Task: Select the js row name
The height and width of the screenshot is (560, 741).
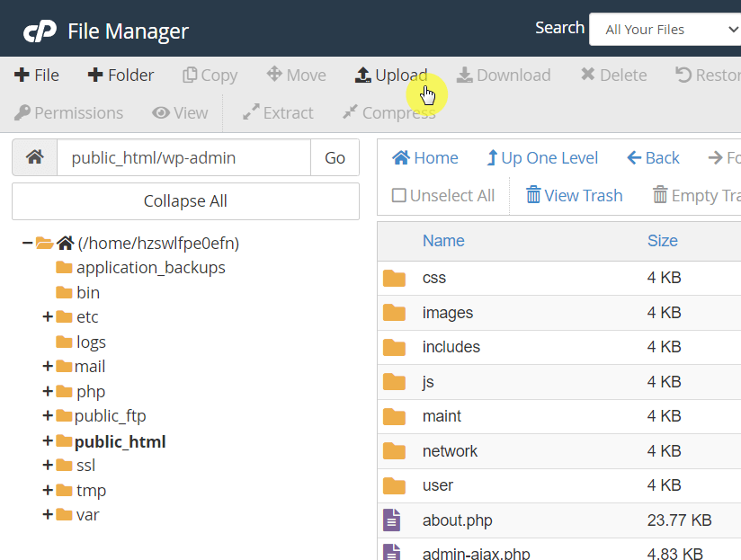Action: [428, 382]
